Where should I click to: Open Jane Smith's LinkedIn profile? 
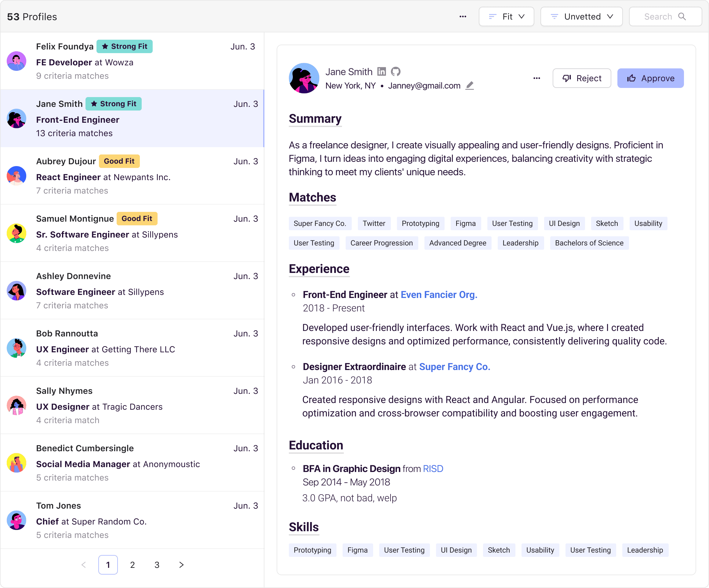tap(382, 71)
